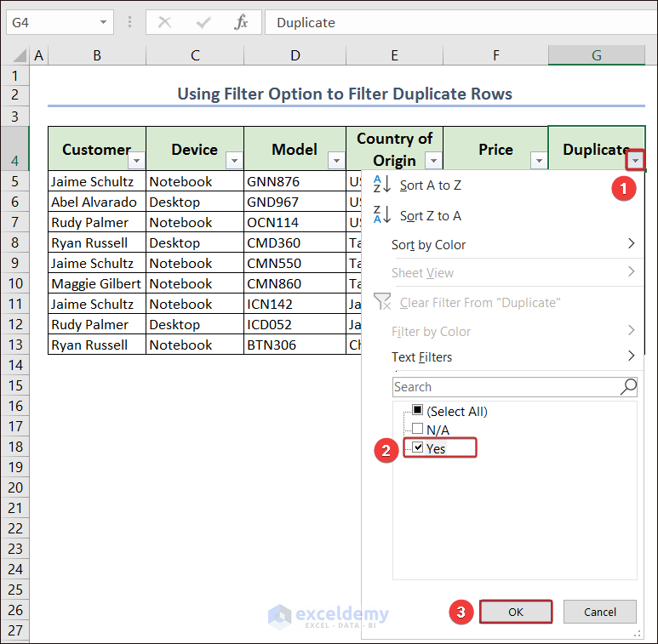Click cell containing CMN550
Screen dimensions: 658x644
[295, 263]
